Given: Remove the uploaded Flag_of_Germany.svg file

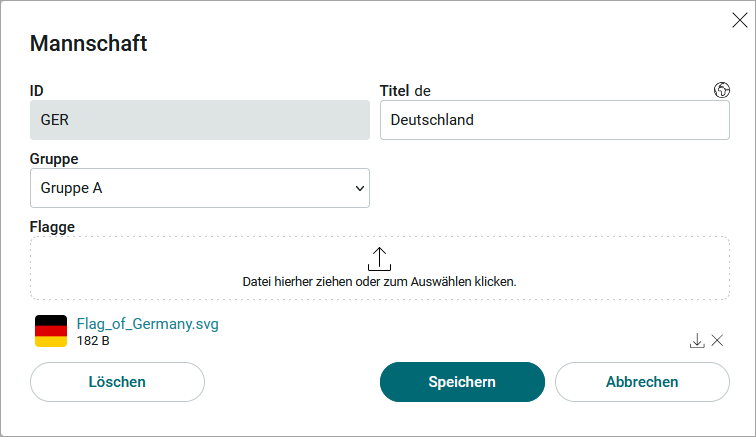Looking at the screenshot, I should pos(717,341).
